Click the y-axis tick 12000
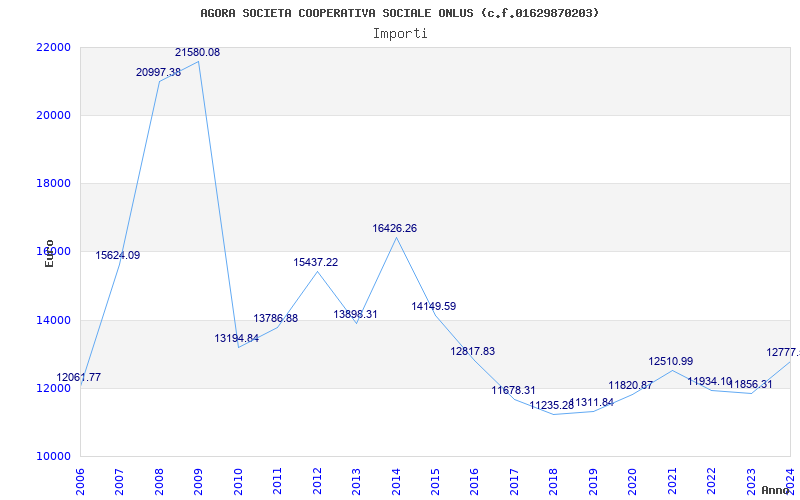Screen dimensions: 800x500 point(54,388)
